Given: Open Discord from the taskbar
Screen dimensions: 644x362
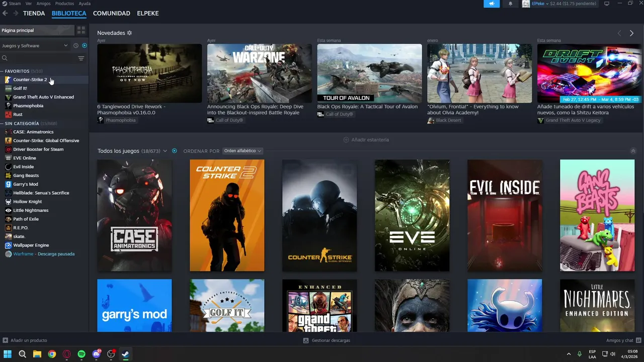Looking at the screenshot, I should [96, 354].
